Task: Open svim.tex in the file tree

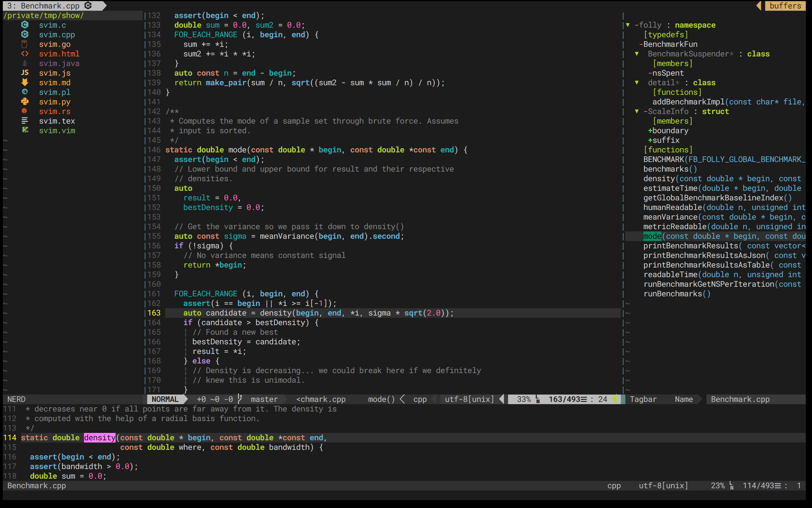Action: coord(57,121)
